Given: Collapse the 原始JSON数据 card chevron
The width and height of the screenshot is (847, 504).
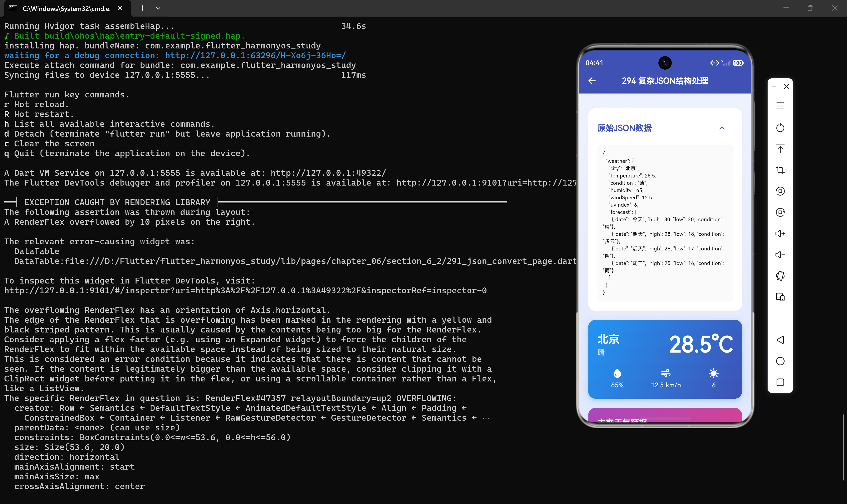Looking at the screenshot, I should pyautogui.click(x=722, y=128).
